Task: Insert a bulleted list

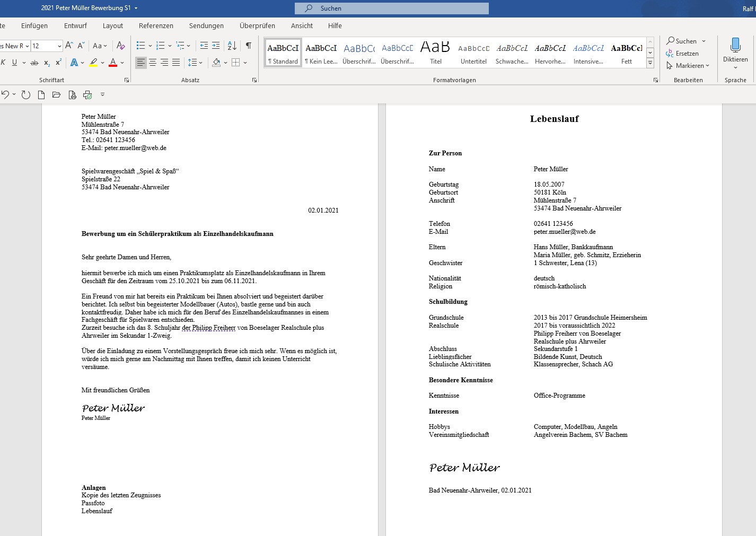Action: click(x=140, y=46)
